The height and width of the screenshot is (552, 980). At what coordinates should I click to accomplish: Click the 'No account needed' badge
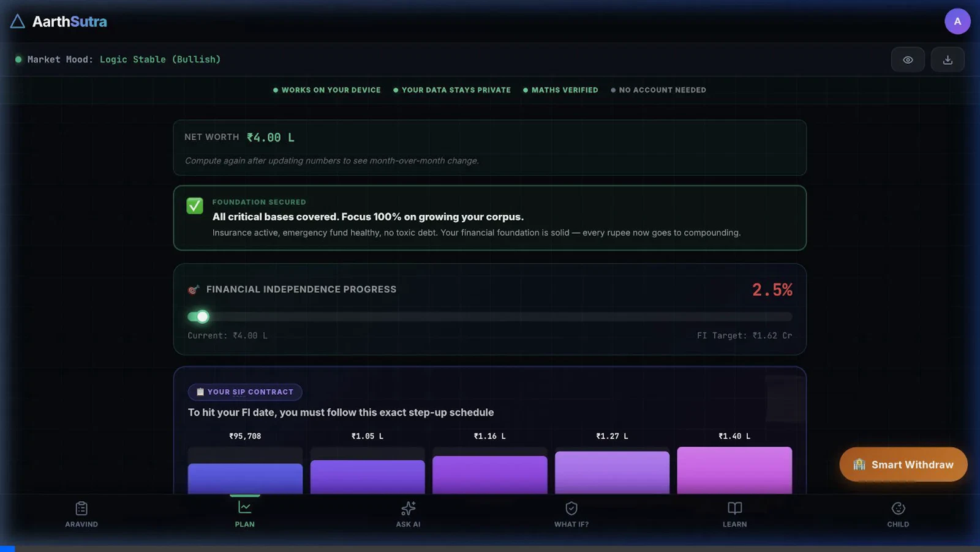[x=658, y=90]
